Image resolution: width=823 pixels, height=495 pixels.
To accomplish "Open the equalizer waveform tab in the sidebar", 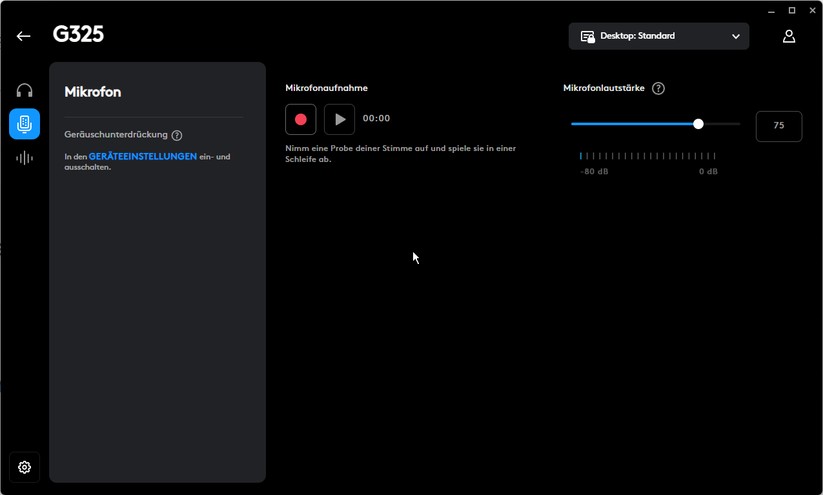I will tap(24, 158).
